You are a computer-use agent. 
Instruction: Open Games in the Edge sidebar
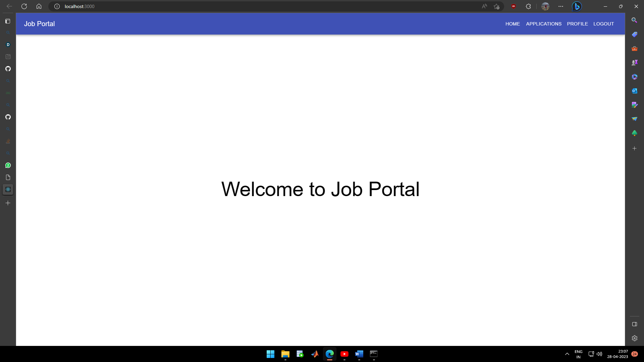click(x=634, y=62)
